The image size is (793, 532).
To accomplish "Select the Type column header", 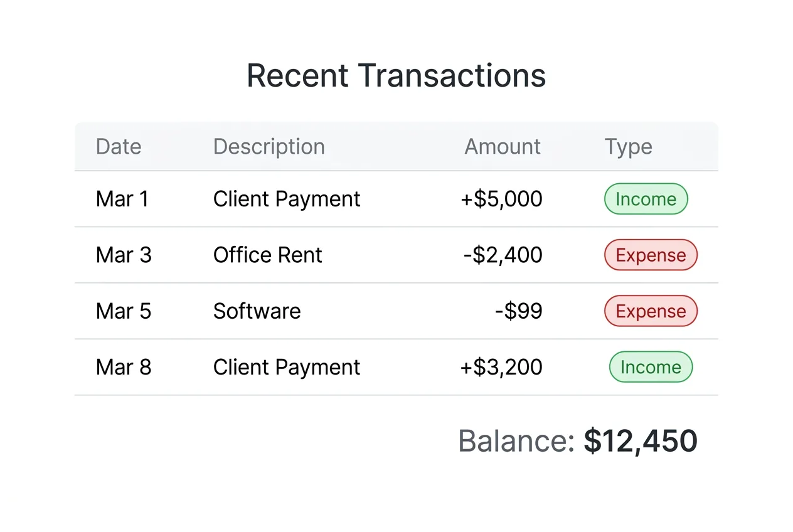I will [628, 146].
